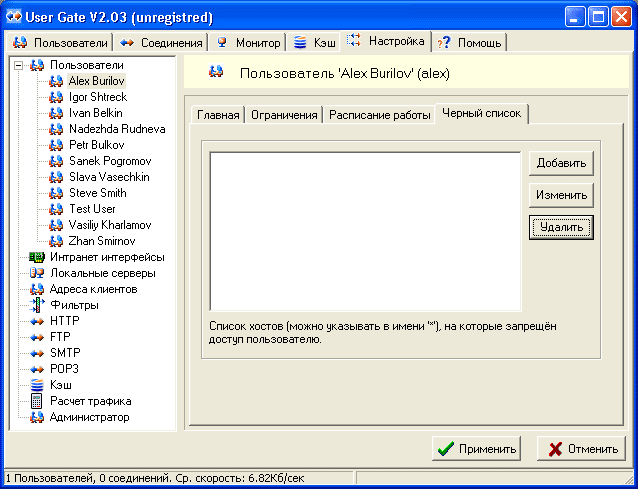The height and width of the screenshot is (489, 638).
Task: Select Sanek Pogromov in the tree
Action: (110, 161)
